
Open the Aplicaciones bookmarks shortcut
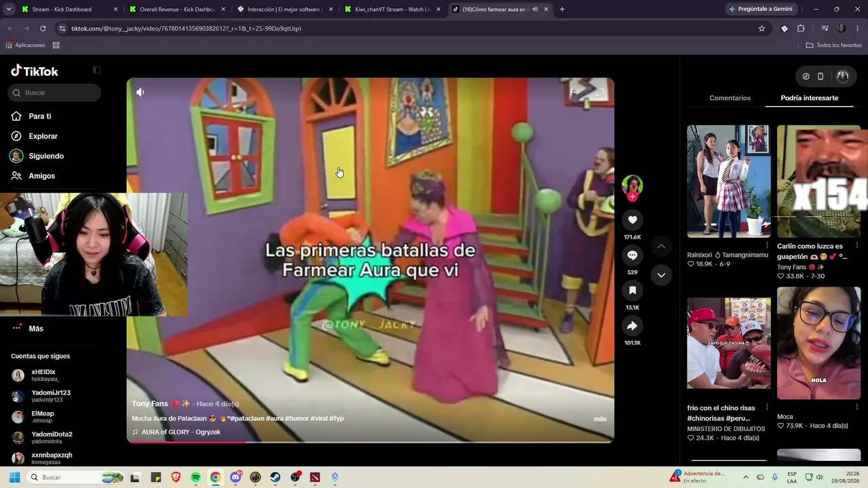(x=25, y=45)
